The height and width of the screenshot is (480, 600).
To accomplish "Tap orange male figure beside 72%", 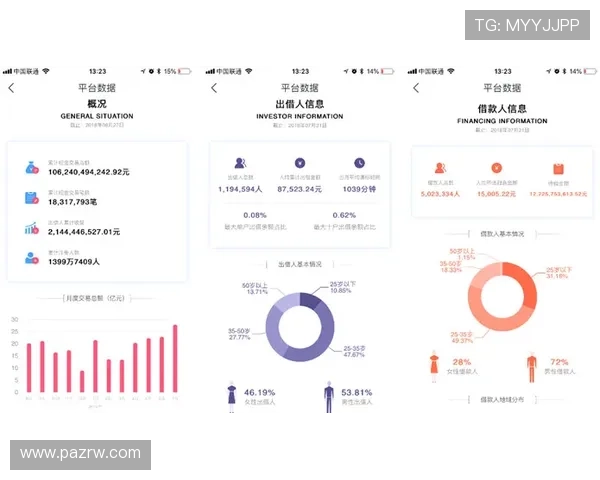I will click(531, 367).
